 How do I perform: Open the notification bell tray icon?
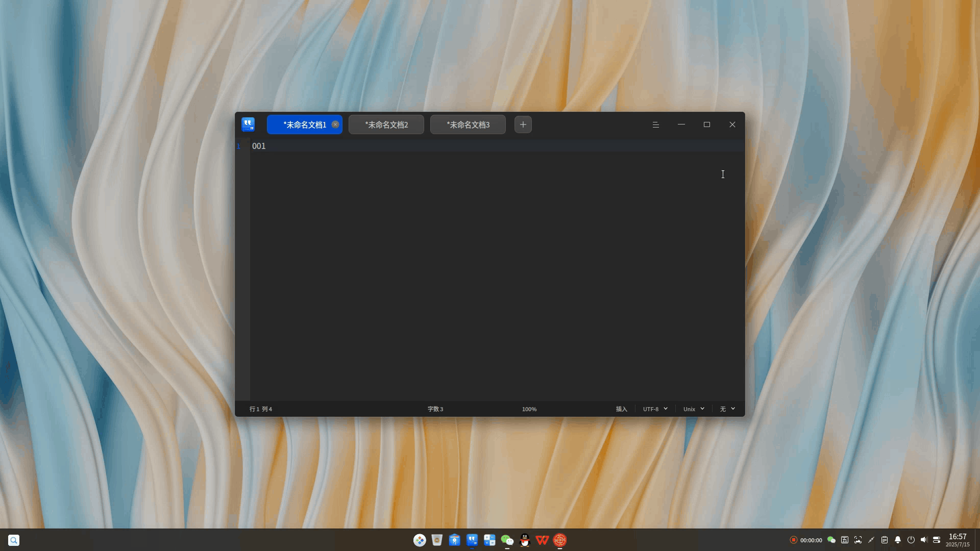(898, 540)
